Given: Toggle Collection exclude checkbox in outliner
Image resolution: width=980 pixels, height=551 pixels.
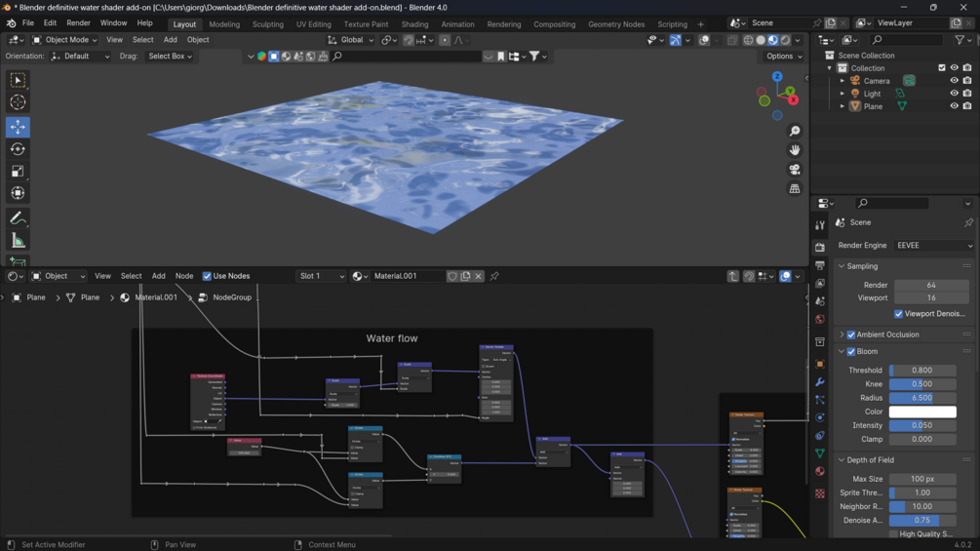Looking at the screenshot, I should click(x=941, y=68).
